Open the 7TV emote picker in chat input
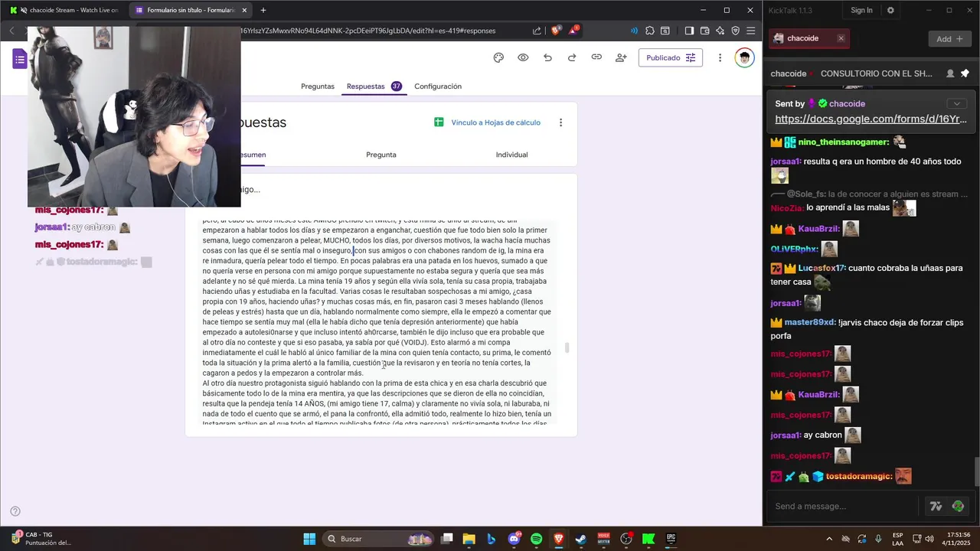The width and height of the screenshot is (980, 551). click(936, 506)
